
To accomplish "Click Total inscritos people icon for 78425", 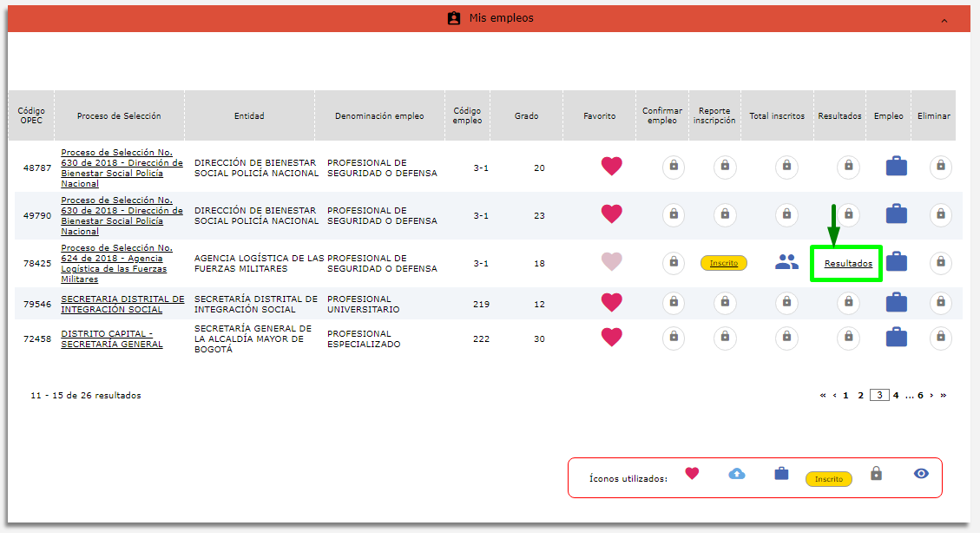I will point(786,262).
